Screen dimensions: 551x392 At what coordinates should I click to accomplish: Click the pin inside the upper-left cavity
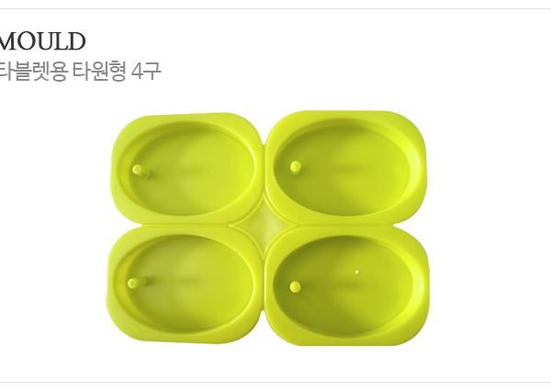pyautogui.click(x=140, y=171)
